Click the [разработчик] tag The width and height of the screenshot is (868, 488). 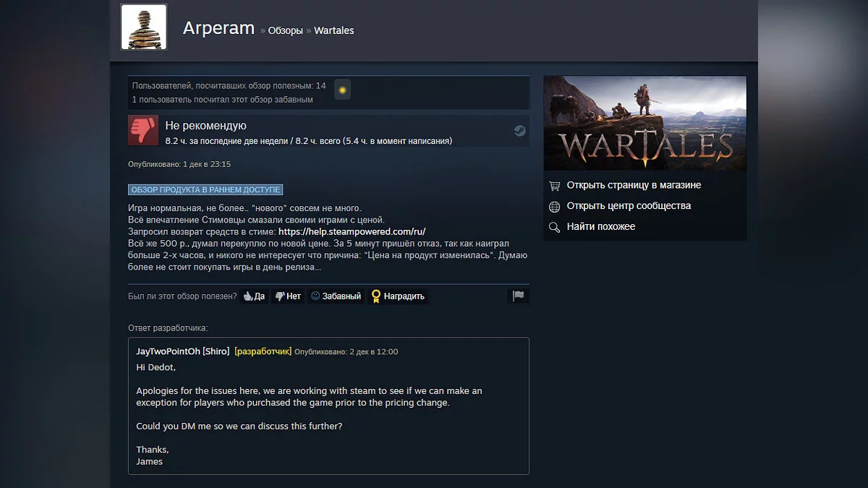pyautogui.click(x=263, y=351)
